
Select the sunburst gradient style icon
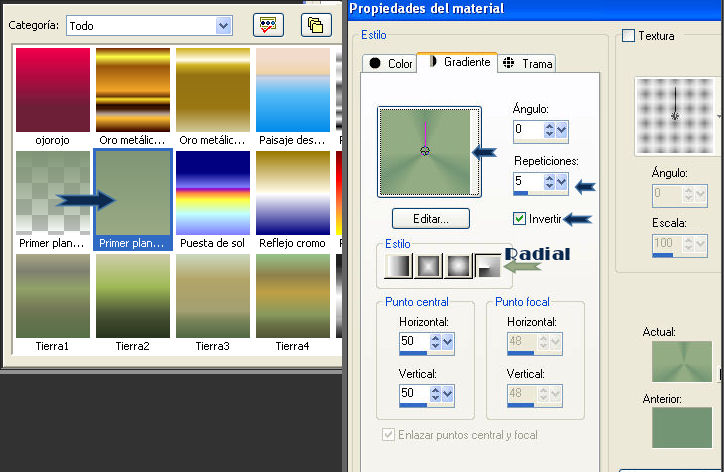tap(458, 266)
